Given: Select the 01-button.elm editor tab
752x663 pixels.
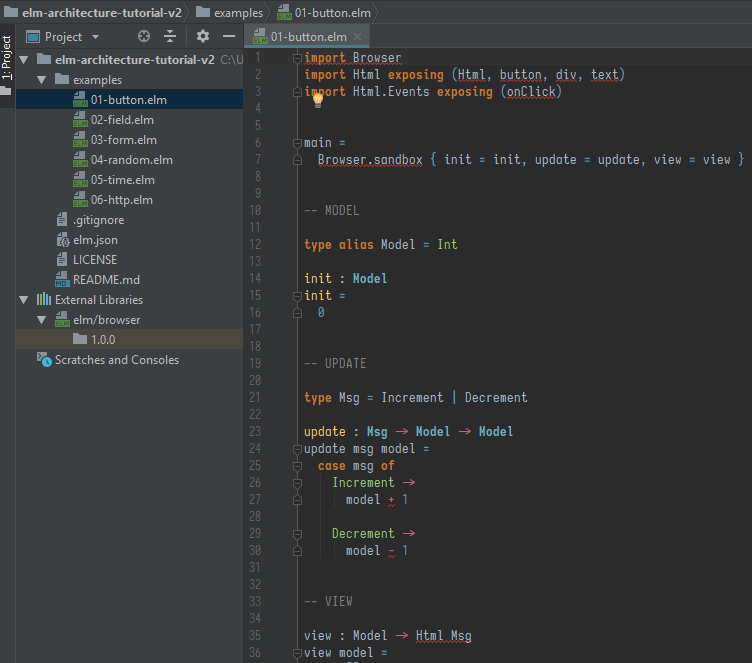Looking at the screenshot, I should click(x=306, y=36).
